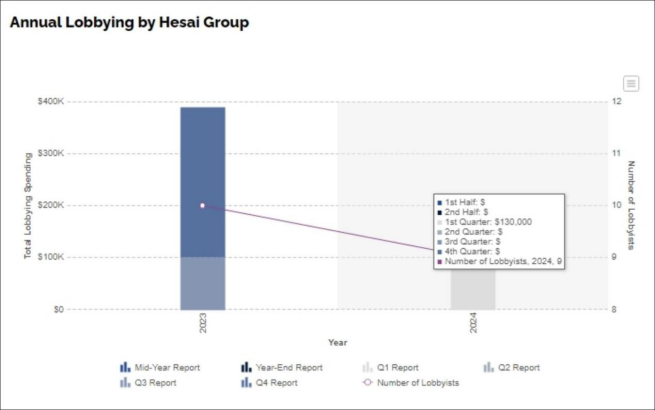Screen dimensions: 655x410
Task: Click the Number of Lobbyists legend marker icon
Action: [368, 382]
